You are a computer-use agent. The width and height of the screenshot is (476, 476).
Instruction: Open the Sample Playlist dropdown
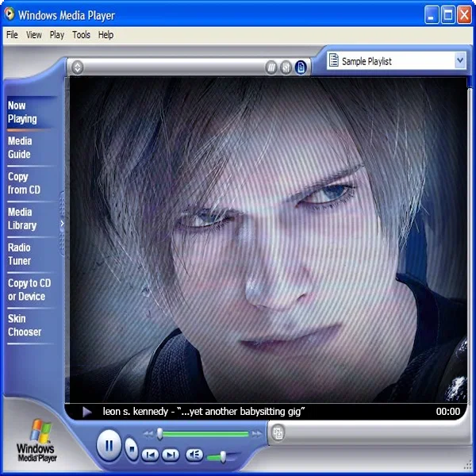(x=460, y=61)
